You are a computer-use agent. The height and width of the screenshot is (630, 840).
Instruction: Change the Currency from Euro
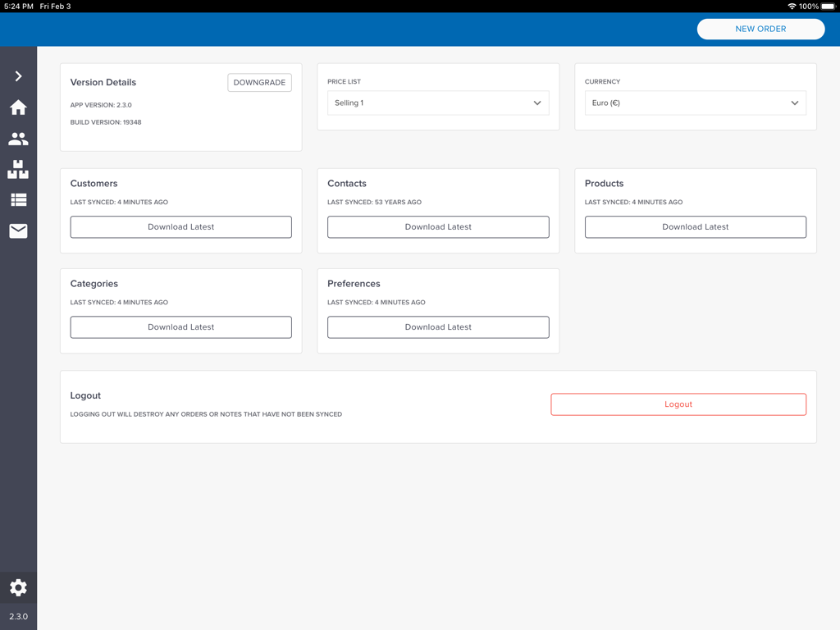(695, 103)
